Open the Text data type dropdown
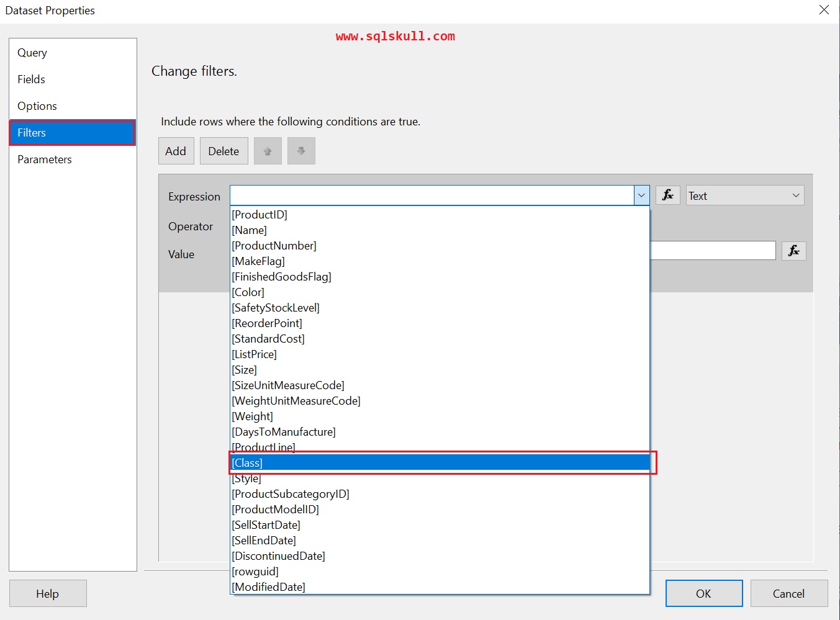The width and height of the screenshot is (840, 620). [x=744, y=195]
